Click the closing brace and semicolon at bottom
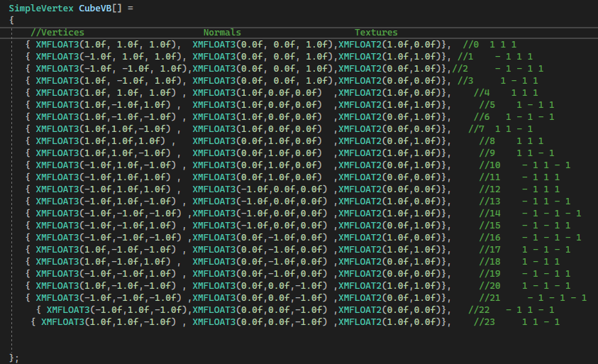Screen dimensions: 598x364 click(13, 358)
